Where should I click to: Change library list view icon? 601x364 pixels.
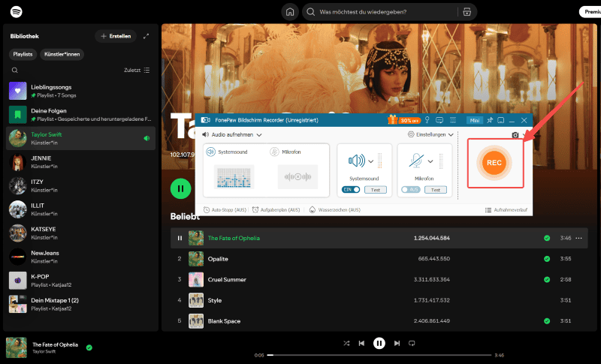(146, 70)
